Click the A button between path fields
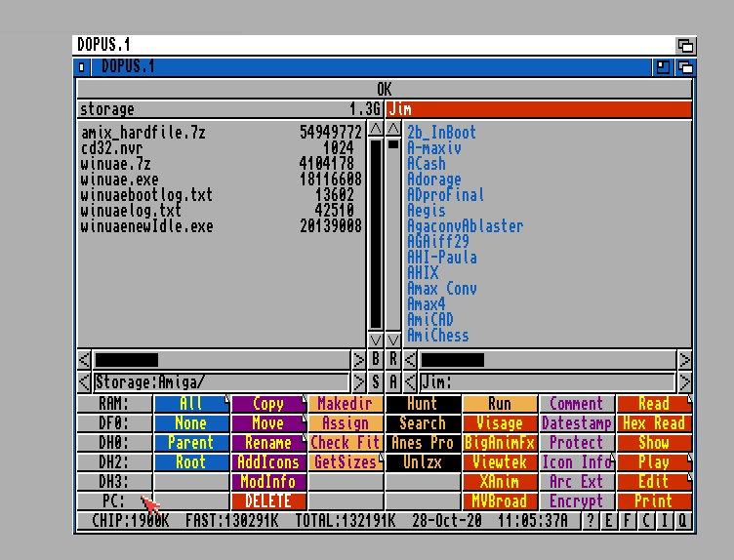Viewport: 734px width, 560px height. pos(393,381)
